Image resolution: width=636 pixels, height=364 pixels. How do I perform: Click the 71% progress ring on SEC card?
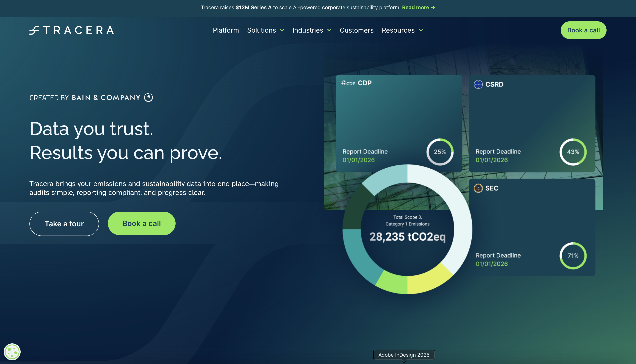[x=573, y=255]
